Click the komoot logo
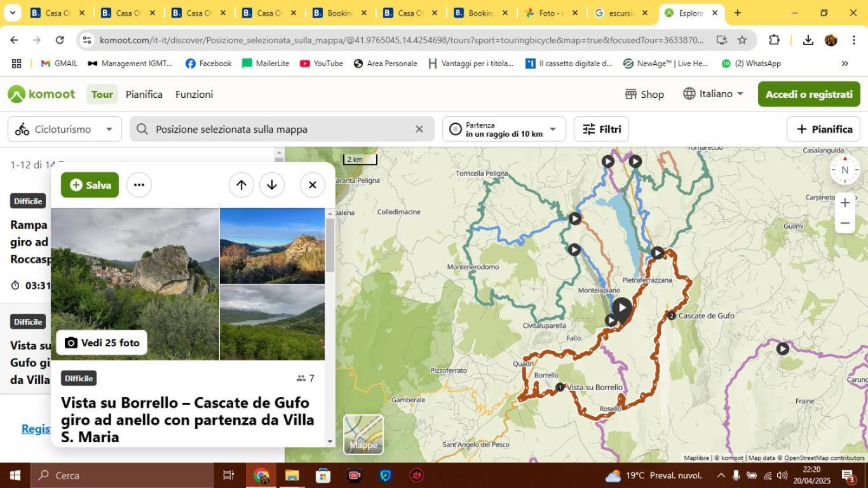Viewport: 868px width, 488px height. coord(41,94)
